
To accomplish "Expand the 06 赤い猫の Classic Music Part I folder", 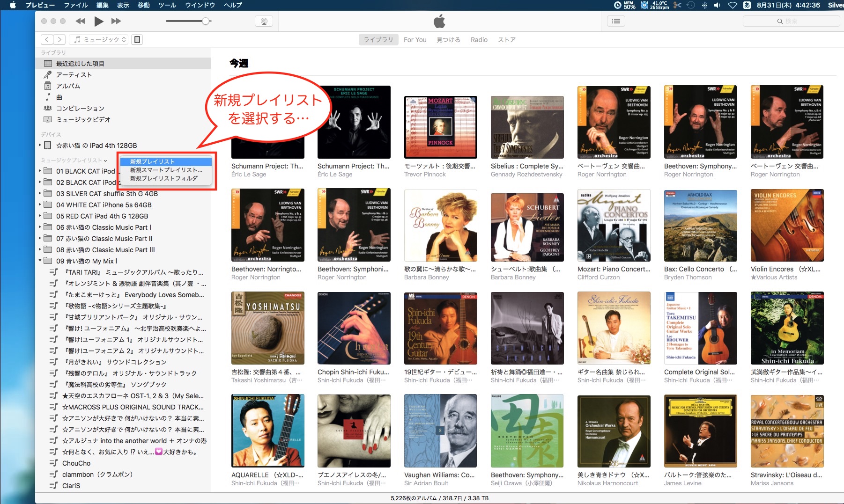I will click(40, 227).
